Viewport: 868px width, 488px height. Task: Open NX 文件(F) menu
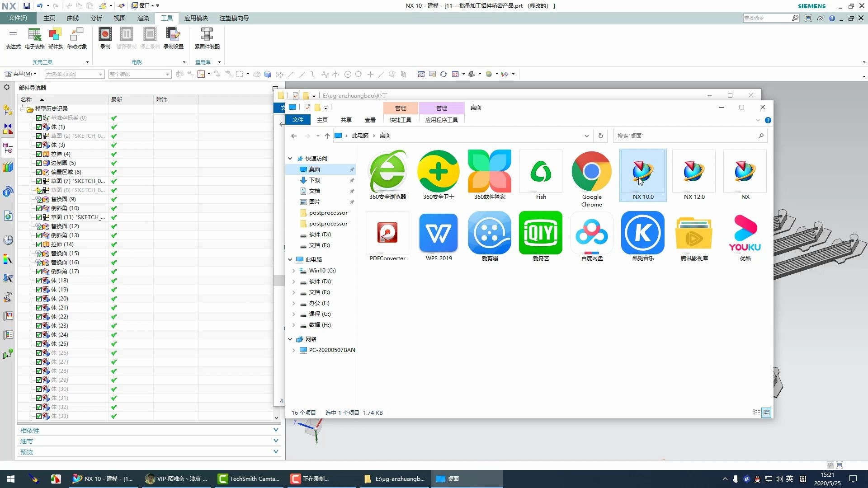18,18
